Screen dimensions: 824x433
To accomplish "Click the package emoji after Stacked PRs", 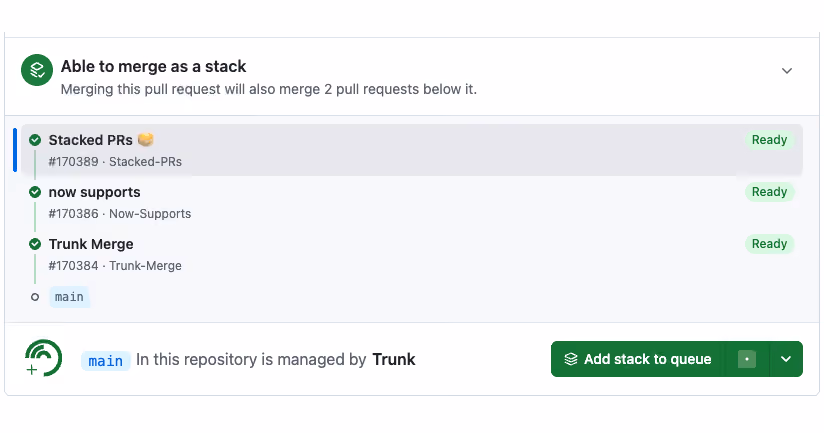I will click(x=146, y=139).
